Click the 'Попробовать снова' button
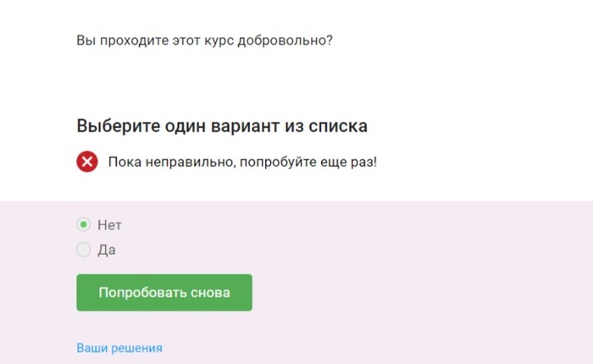This screenshot has width=593, height=364. (164, 293)
